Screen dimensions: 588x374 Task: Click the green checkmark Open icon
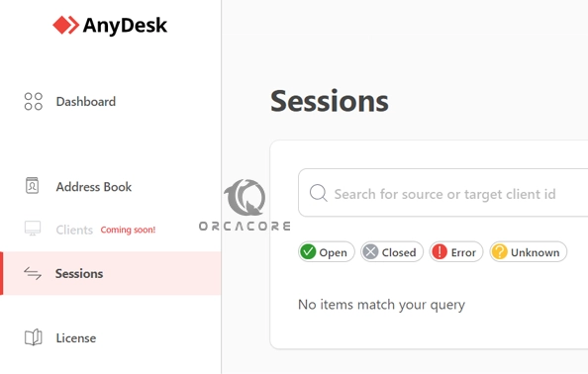pyautogui.click(x=308, y=252)
